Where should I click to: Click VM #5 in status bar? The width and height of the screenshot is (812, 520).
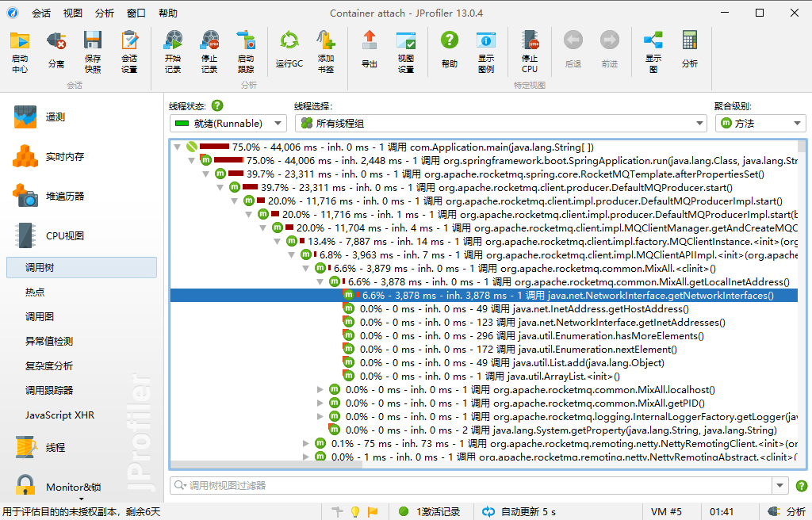(666, 512)
